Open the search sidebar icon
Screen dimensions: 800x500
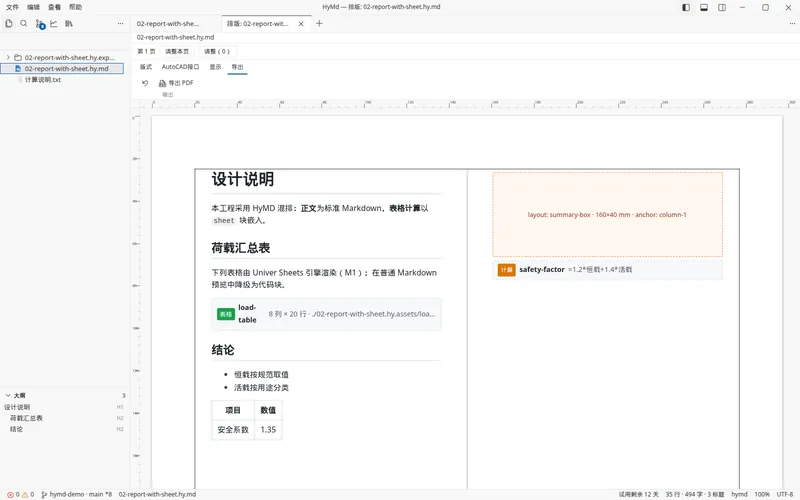coord(23,23)
